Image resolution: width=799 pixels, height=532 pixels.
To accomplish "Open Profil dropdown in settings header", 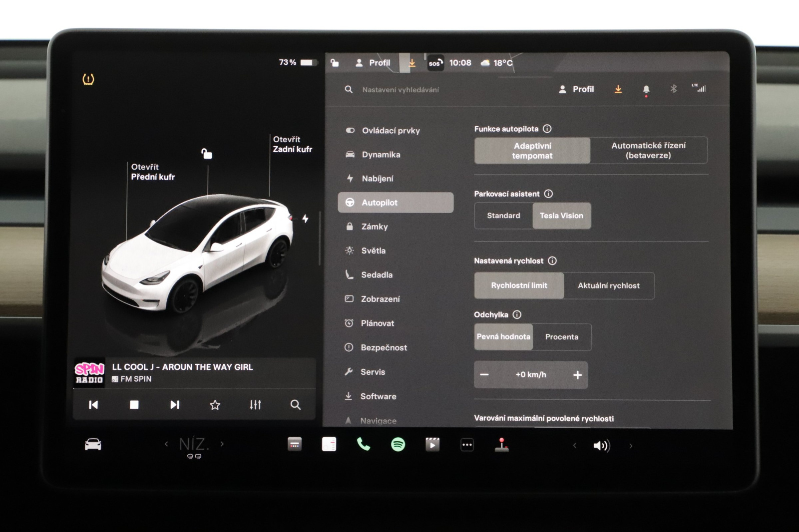I will pyautogui.click(x=576, y=89).
